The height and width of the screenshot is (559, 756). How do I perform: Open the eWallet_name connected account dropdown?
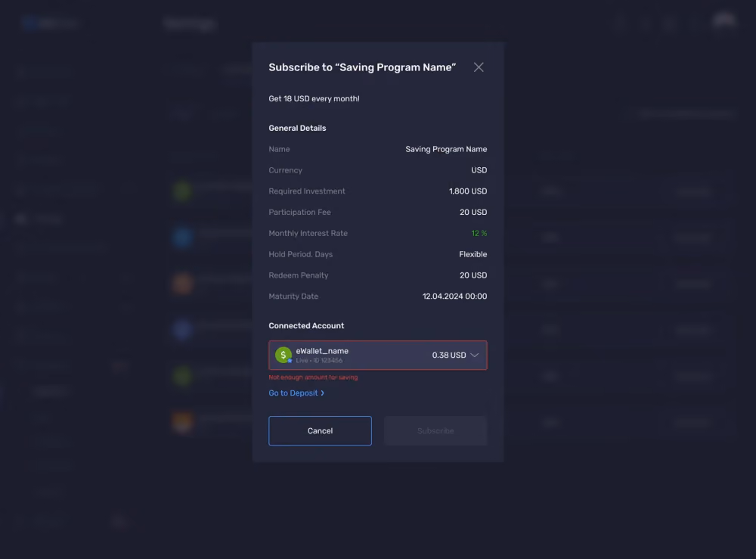[x=377, y=356]
